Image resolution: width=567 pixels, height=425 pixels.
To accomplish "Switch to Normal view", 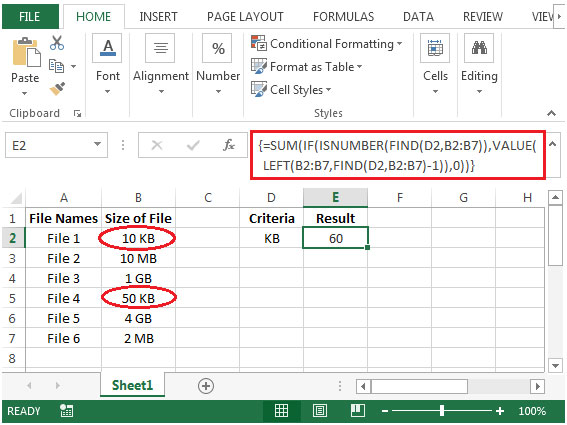I will [x=281, y=411].
